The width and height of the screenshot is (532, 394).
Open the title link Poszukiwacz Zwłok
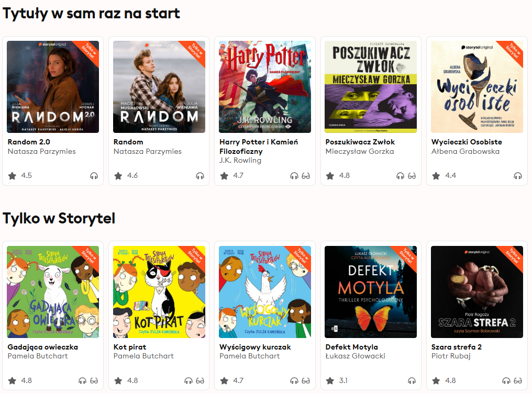(x=360, y=142)
